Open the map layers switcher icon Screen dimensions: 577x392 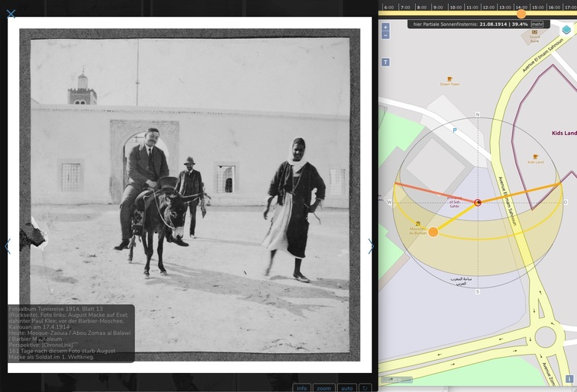tap(566, 30)
